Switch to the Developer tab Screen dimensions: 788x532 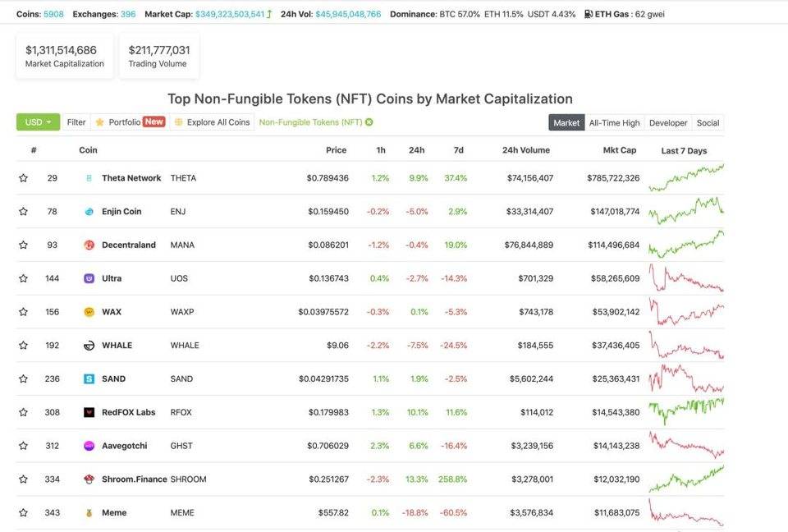tap(668, 122)
